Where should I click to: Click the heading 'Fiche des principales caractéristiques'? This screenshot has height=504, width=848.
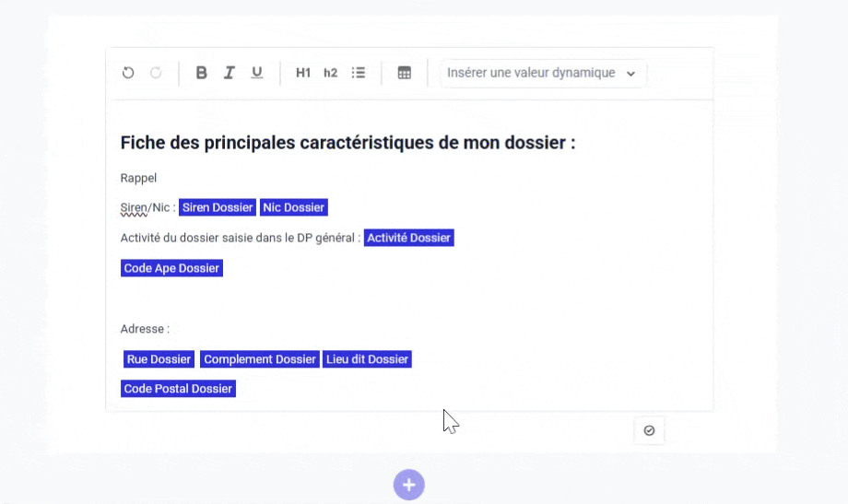tap(277, 143)
